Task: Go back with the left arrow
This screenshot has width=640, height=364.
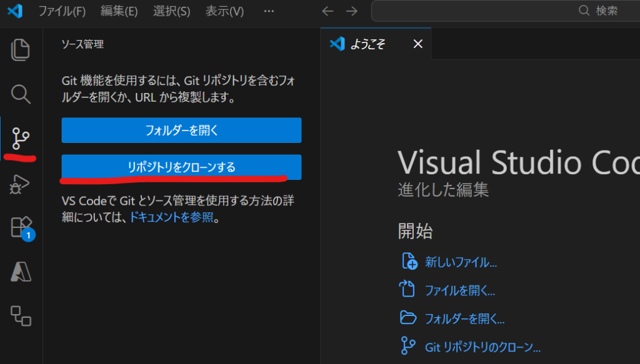Action: [x=327, y=11]
